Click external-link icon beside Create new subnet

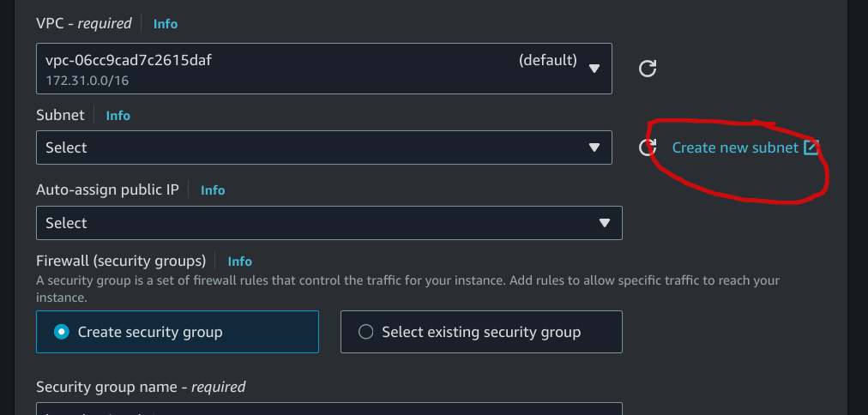[811, 147]
